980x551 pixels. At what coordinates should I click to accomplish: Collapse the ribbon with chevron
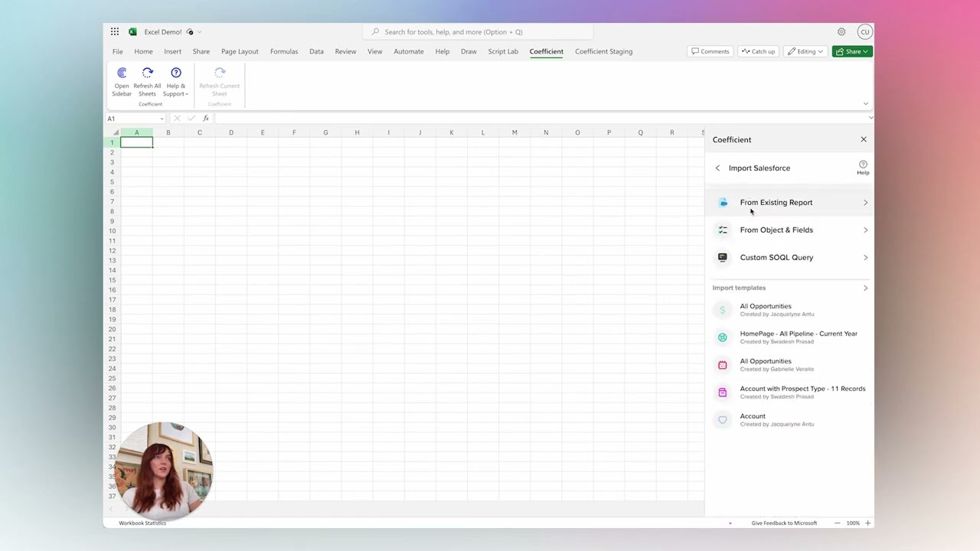[866, 103]
